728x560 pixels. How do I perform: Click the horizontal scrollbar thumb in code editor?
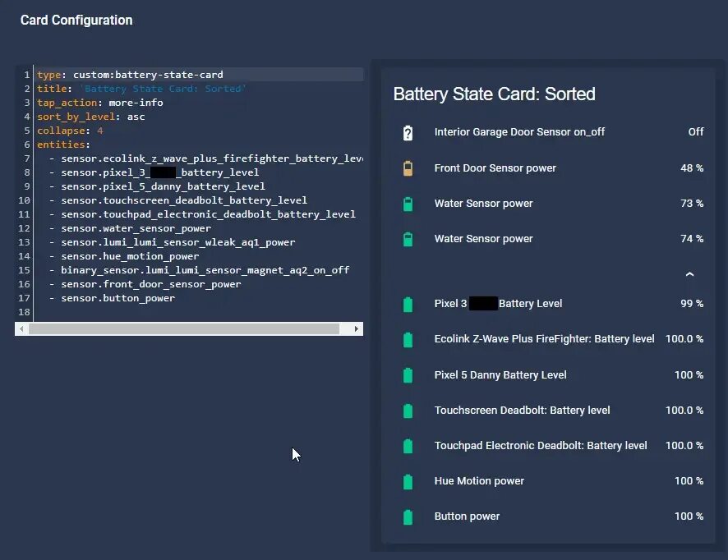click(x=182, y=328)
